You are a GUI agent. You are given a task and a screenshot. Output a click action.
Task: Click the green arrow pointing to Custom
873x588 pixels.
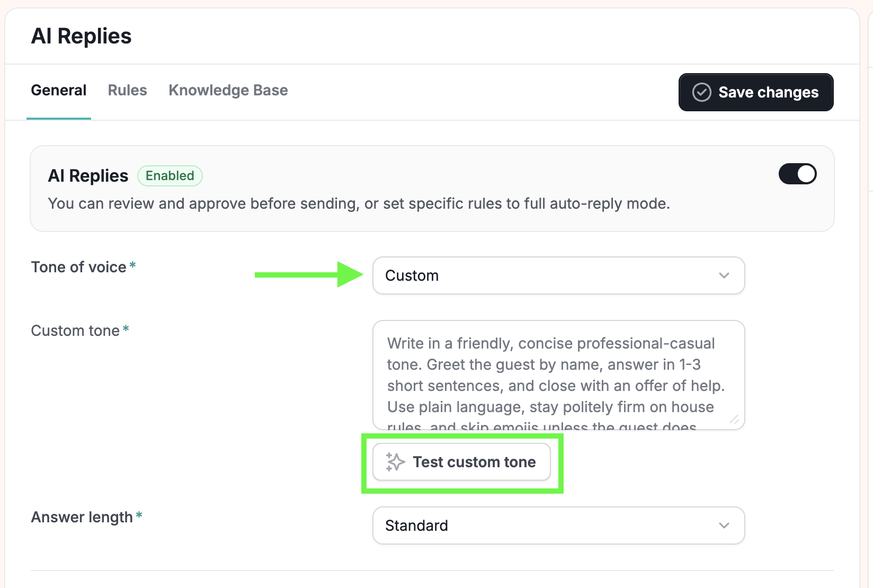pyautogui.click(x=309, y=274)
